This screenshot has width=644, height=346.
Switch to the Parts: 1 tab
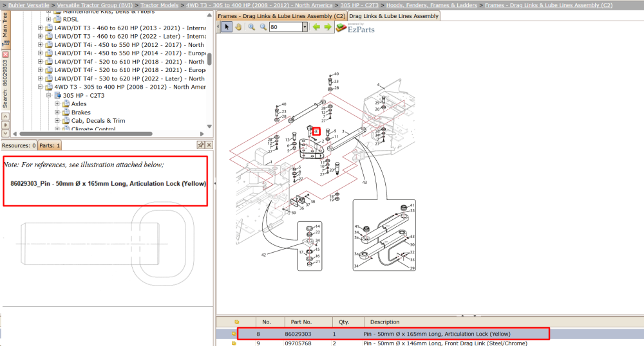pyautogui.click(x=50, y=145)
